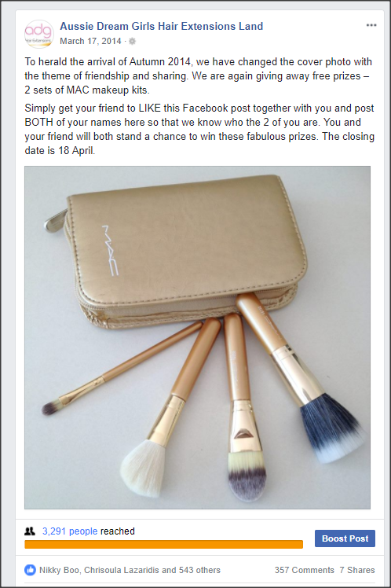This screenshot has height=588, width=391.
Task: Click the post privacy gear icon
Action: (132, 41)
